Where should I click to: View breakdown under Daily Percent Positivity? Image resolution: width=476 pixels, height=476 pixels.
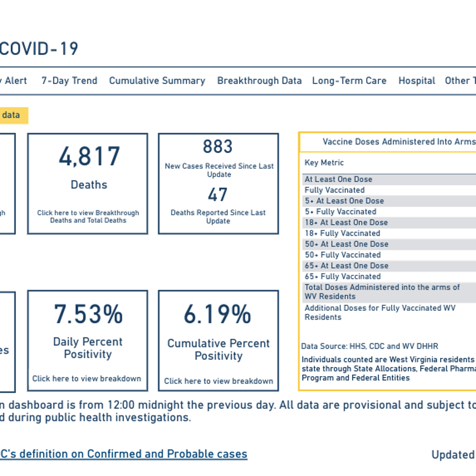[x=86, y=379]
